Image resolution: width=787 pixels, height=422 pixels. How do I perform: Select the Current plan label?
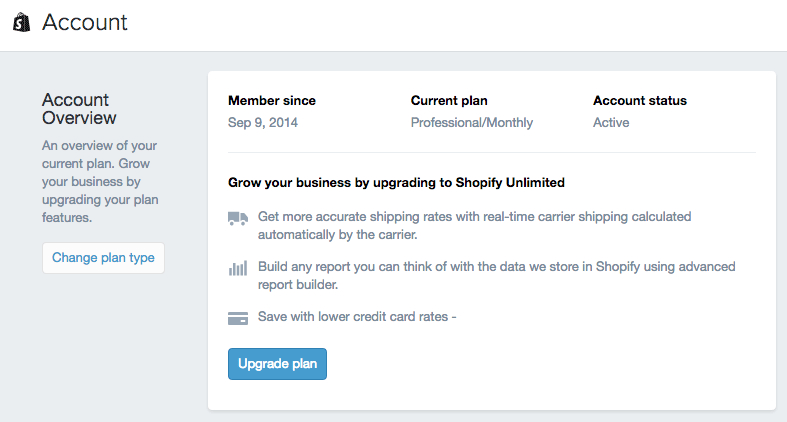[x=449, y=101]
